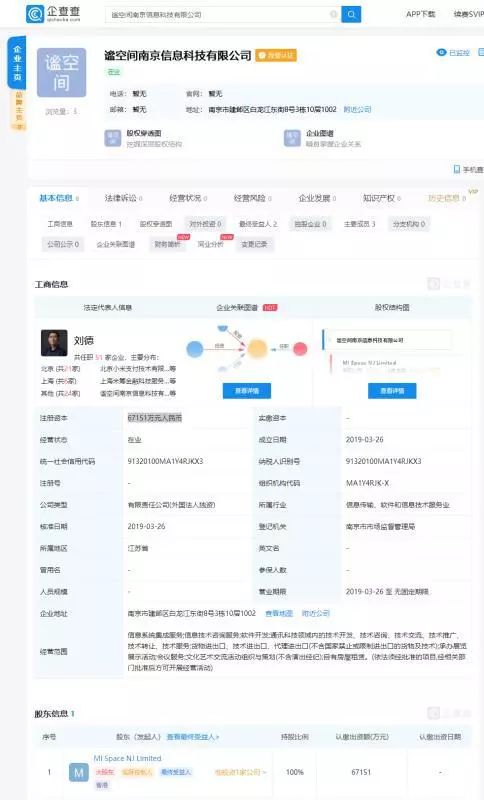Screen dimensions: 484x800
Task: Click the phone view icon
Action: [x=457, y=169]
